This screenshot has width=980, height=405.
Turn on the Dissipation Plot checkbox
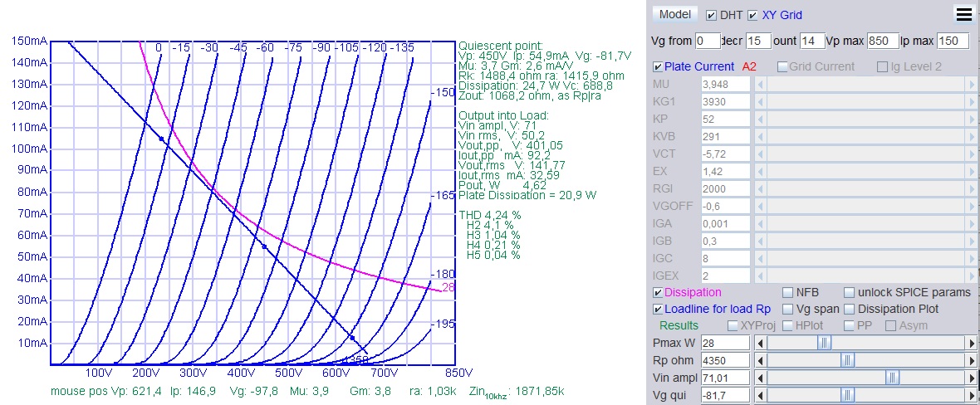pyautogui.click(x=849, y=309)
